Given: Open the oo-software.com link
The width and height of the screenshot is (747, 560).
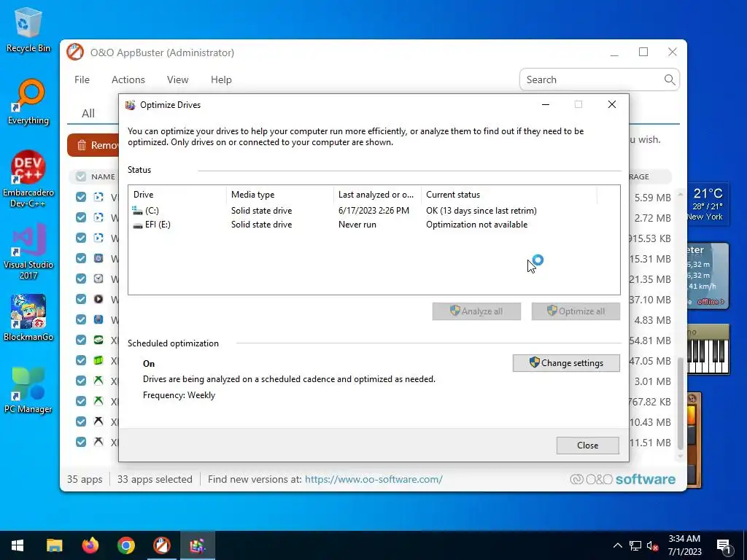Looking at the screenshot, I should [373, 479].
